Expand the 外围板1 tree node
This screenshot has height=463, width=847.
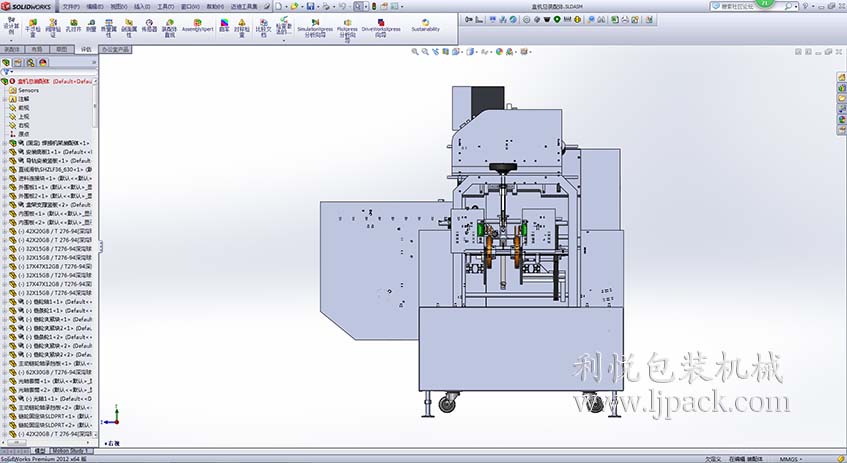click(x=4, y=186)
